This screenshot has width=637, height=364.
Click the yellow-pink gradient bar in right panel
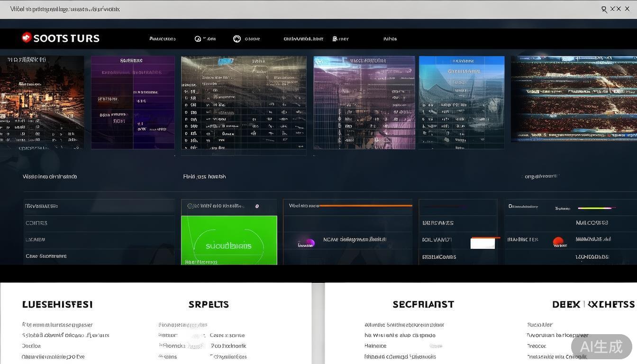596,208
